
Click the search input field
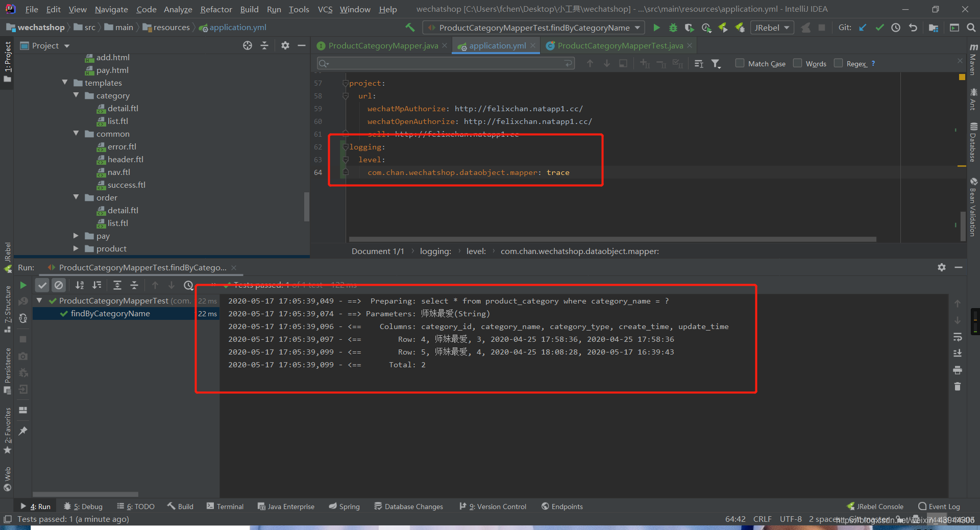tap(446, 63)
